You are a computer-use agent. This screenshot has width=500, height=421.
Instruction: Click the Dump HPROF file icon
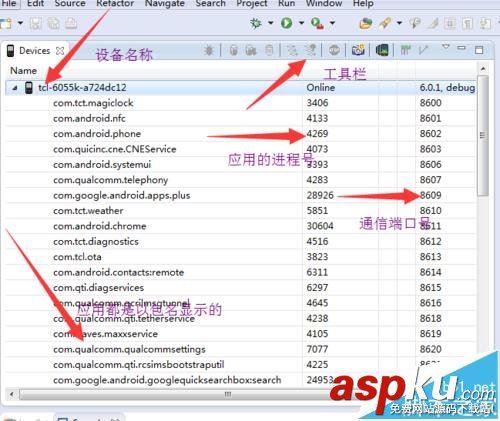pyautogui.click(x=251, y=50)
